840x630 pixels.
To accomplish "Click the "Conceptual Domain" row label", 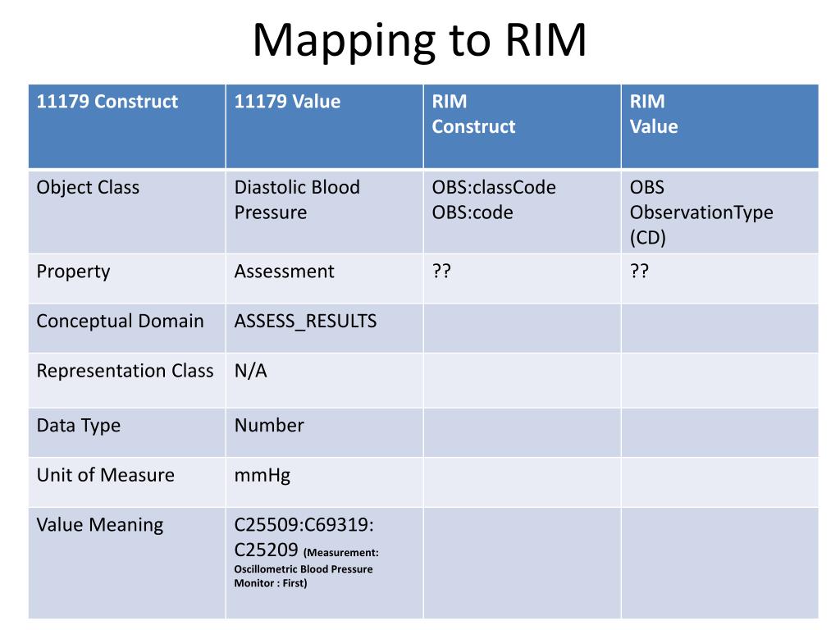I will 120,321.
